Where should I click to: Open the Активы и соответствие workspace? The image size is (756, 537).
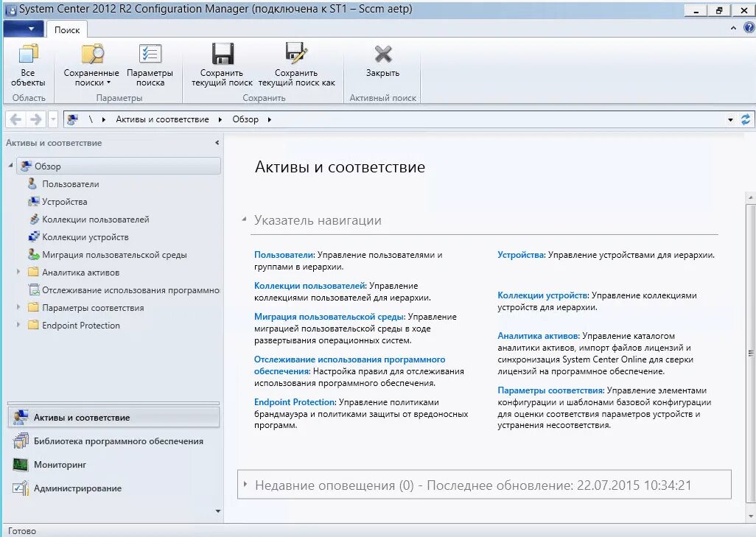(x=113, y=418)
